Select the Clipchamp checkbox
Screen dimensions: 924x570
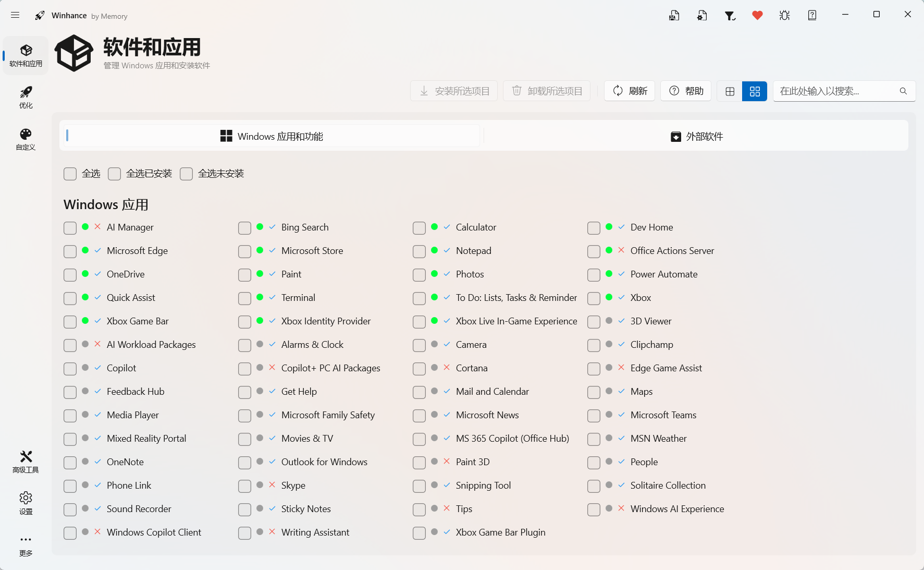click(594, 345)
